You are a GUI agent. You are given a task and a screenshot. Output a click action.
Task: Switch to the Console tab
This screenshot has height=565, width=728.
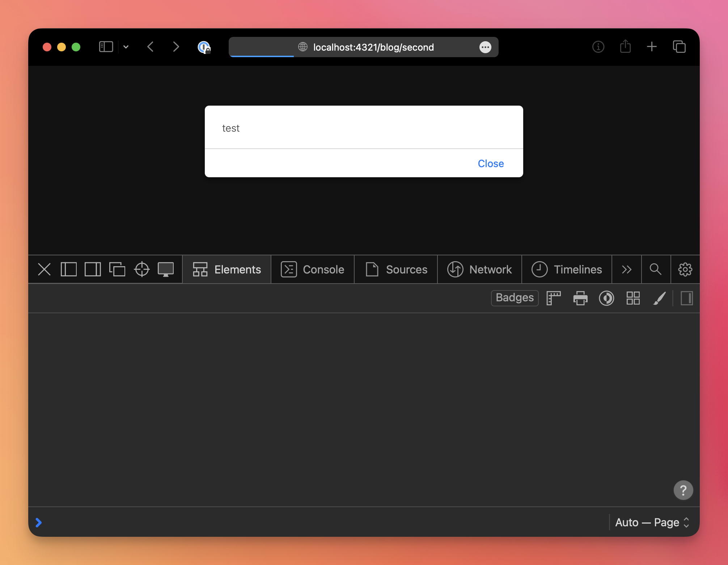coord(313,269)
